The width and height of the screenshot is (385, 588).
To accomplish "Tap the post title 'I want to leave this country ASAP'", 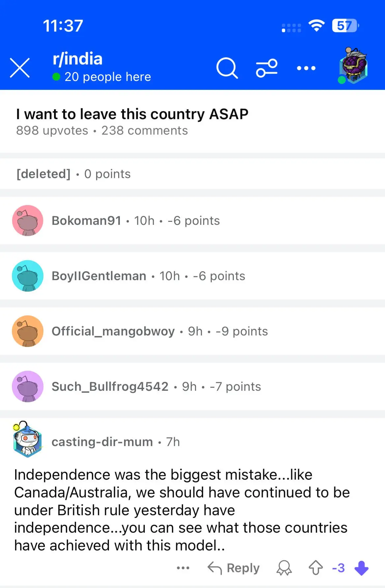I will click(x=132, y=114).
